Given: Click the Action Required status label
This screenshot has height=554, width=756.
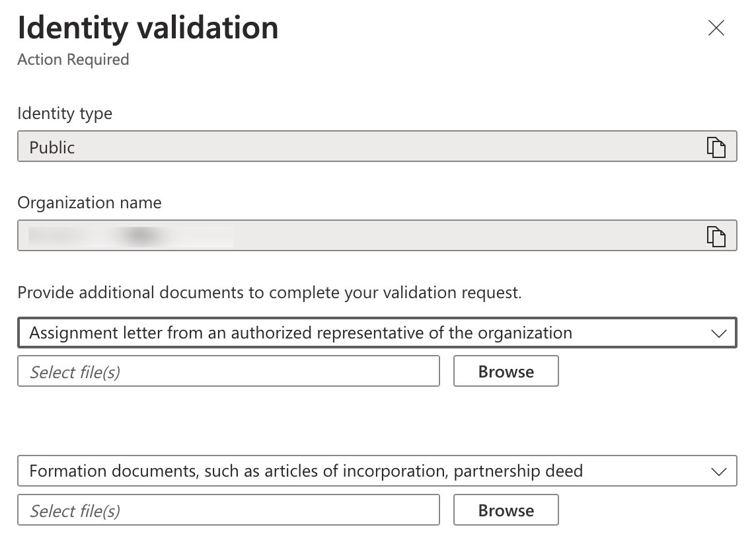Looking at the screenshot, I should pyautogui.click(x=73, y=59).
